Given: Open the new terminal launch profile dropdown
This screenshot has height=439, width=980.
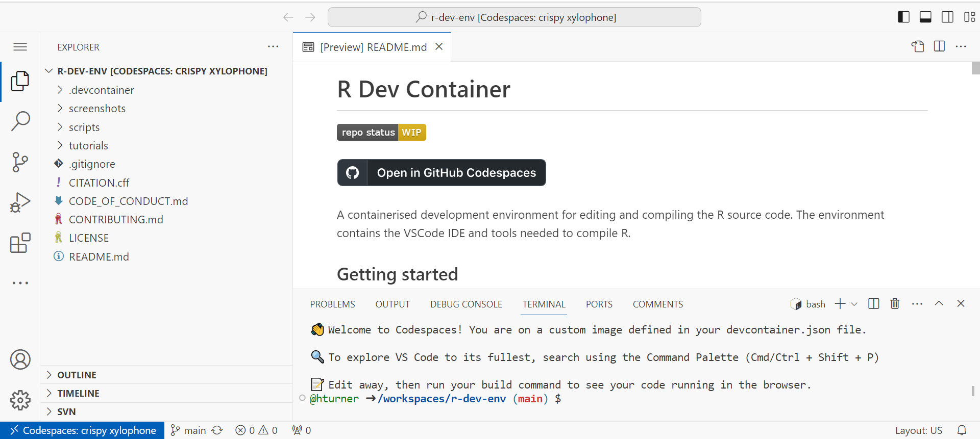Looking at the screenshot, I should (854, 304).
